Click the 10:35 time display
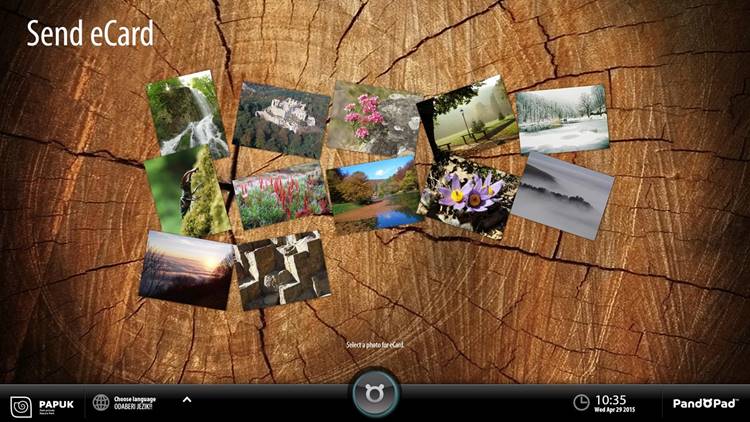The width and height of the screenshot is (750, 422). [x=610, y=400]
